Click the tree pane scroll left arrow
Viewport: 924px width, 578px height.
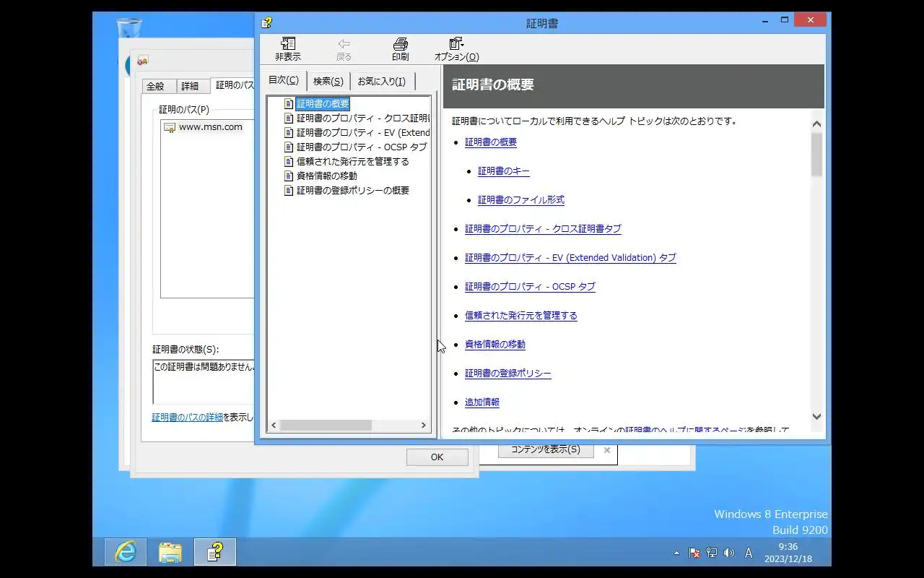click(274, 426)
